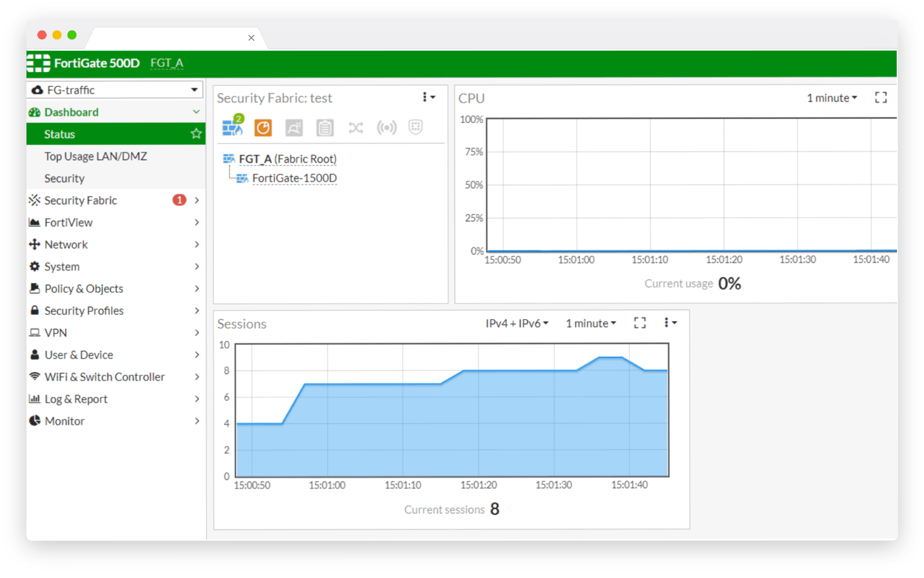Click the WiFi & Switch Controller icon
Screen dimensions: 924x578
click(35, 376)
